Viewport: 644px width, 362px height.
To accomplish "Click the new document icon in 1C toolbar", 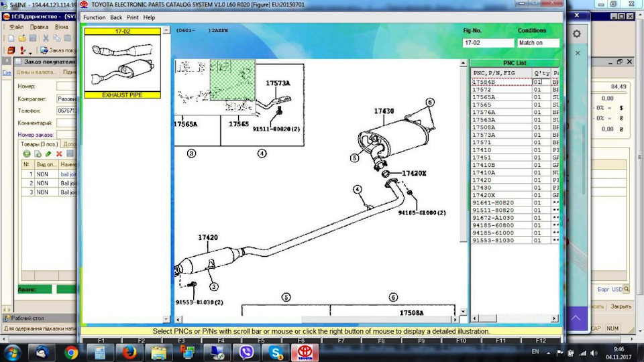I will pos(11,38).
